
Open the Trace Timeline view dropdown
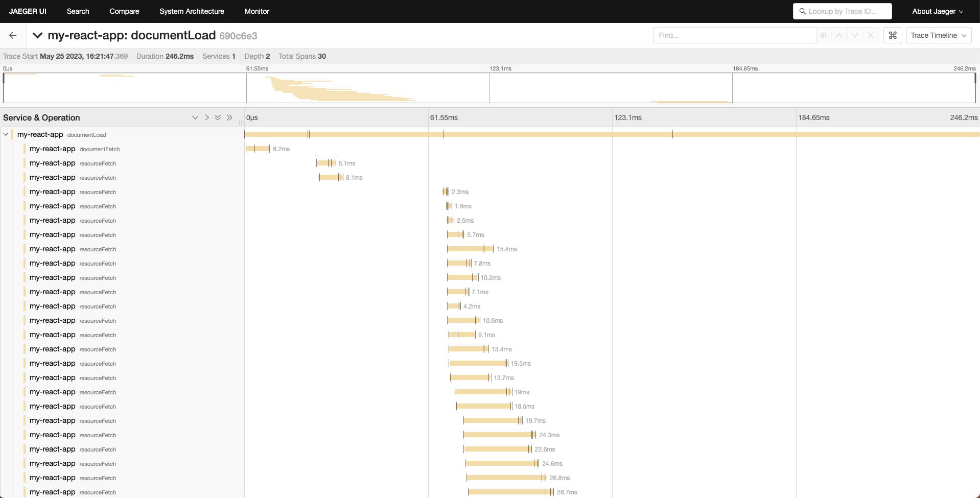coord(938,35)
